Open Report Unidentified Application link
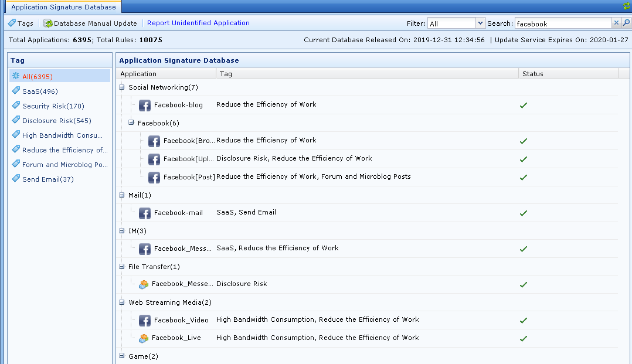632x364 pixels. tap(198, 23)
